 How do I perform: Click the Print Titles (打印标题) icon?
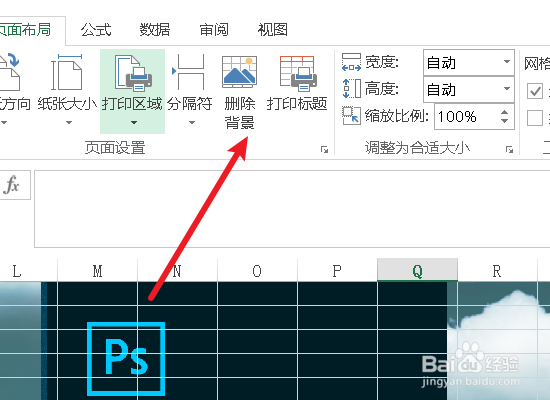coord(298,73)
